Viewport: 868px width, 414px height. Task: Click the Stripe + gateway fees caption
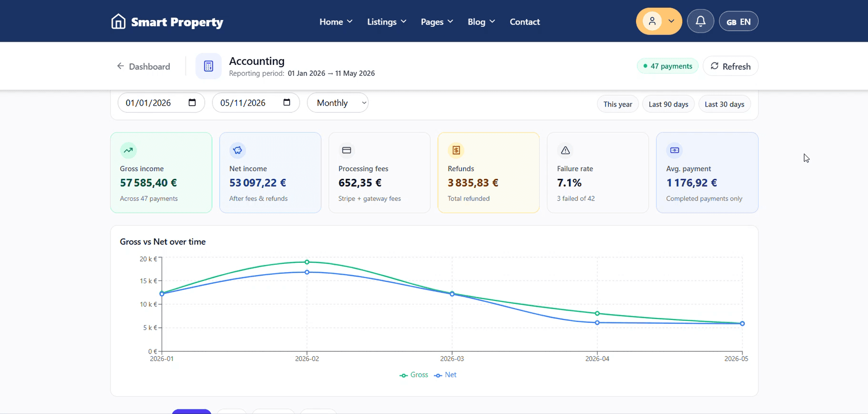370,199
